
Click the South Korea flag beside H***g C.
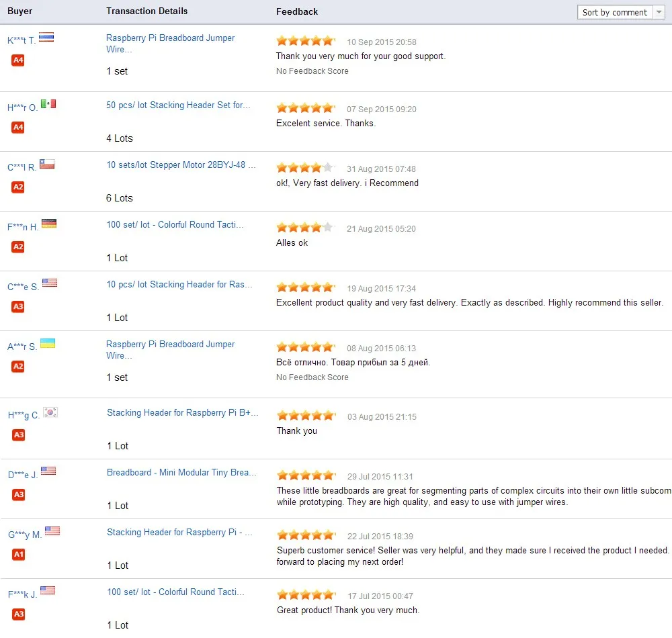pos(50,412)
